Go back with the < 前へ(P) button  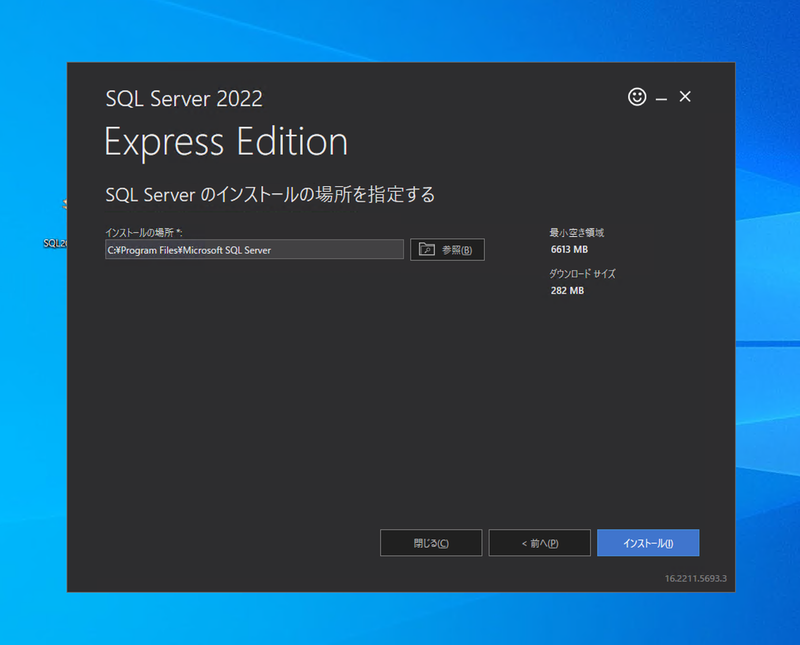click(539, 543)
